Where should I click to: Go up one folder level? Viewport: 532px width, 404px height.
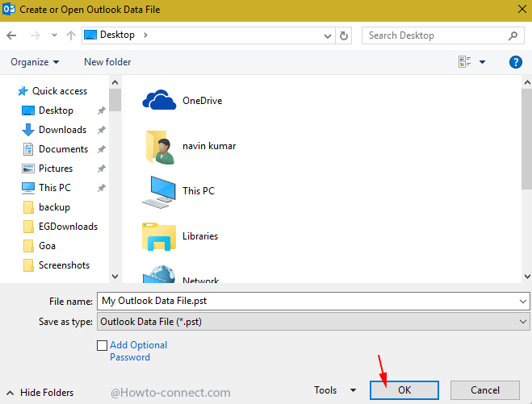(71, 35)
